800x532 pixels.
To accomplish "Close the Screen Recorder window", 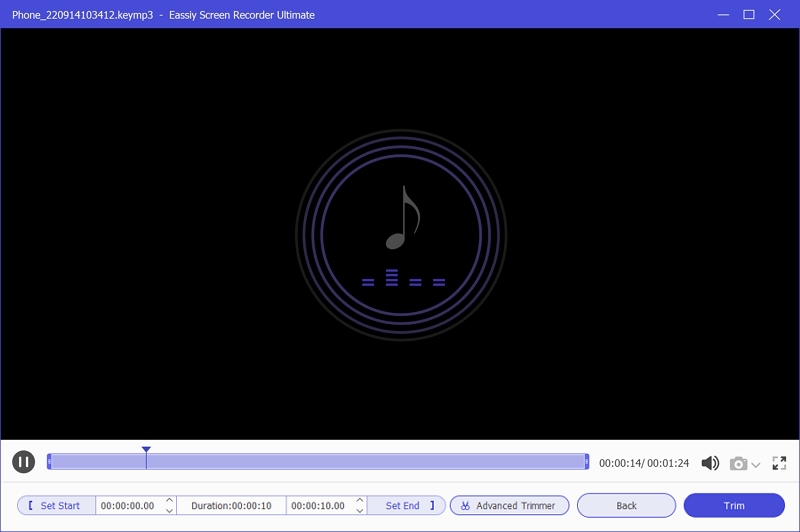I will (774, 15).
